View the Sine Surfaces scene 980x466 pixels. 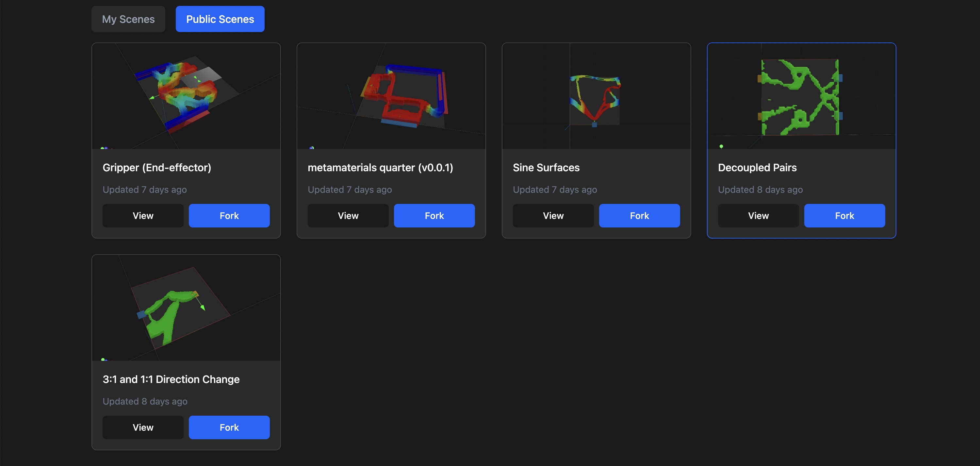click(553, 215)
